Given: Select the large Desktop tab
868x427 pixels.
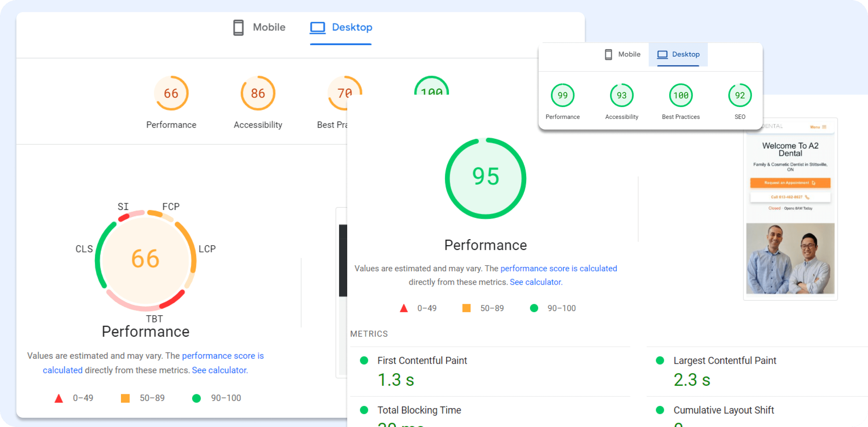Looking at the screenshot, I should pyautogui.click(x=341, y=27).
